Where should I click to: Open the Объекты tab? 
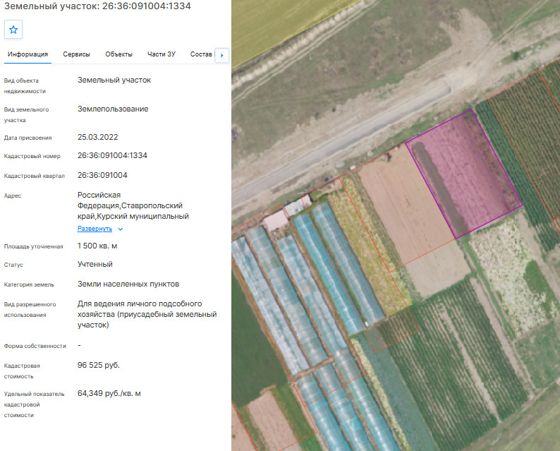119,54
